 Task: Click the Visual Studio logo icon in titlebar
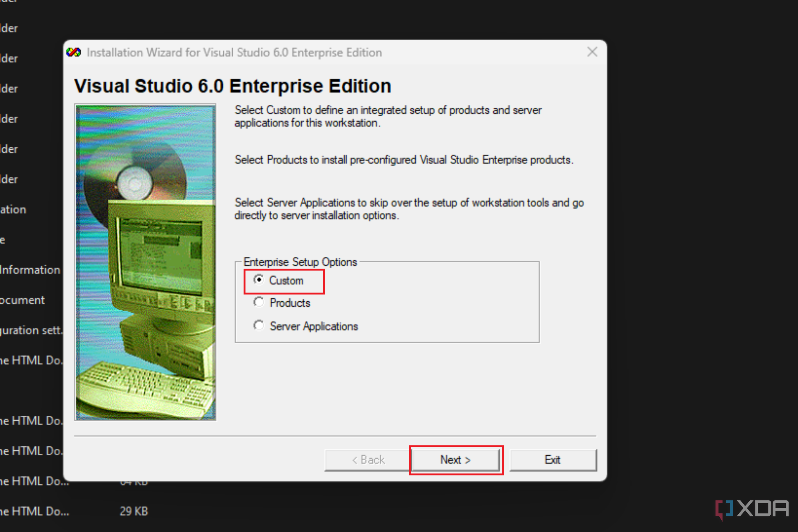(x=74, y=52)
